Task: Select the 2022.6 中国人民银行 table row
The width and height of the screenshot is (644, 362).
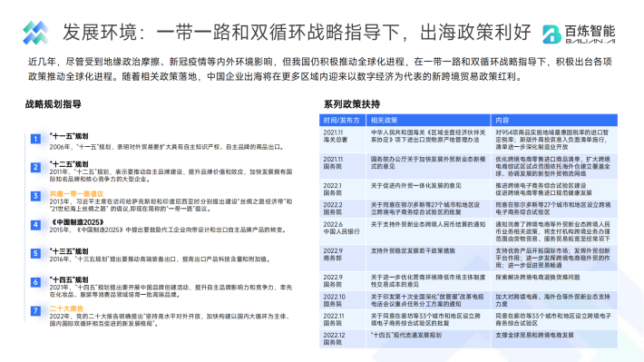Action: coord(468,231)
